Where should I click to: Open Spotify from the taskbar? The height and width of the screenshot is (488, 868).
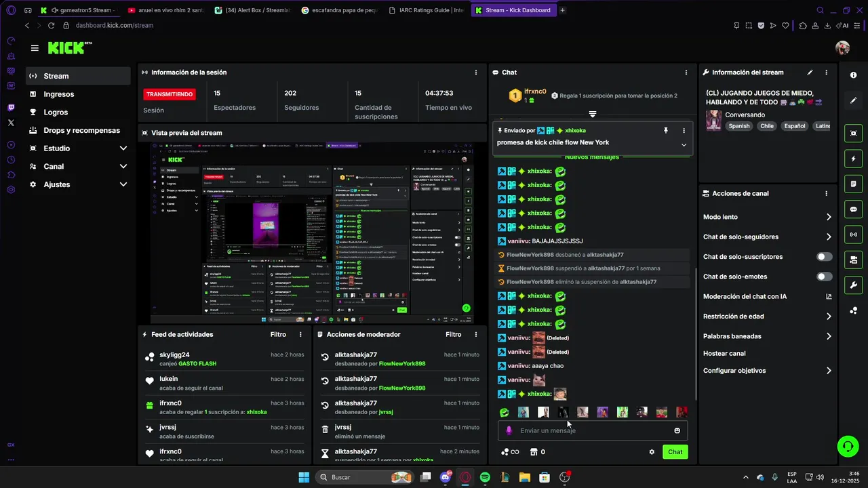click(x=485, y=477)
